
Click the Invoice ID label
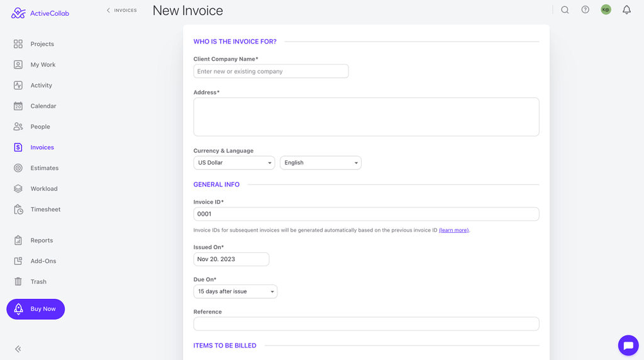[x=209, y=202]
